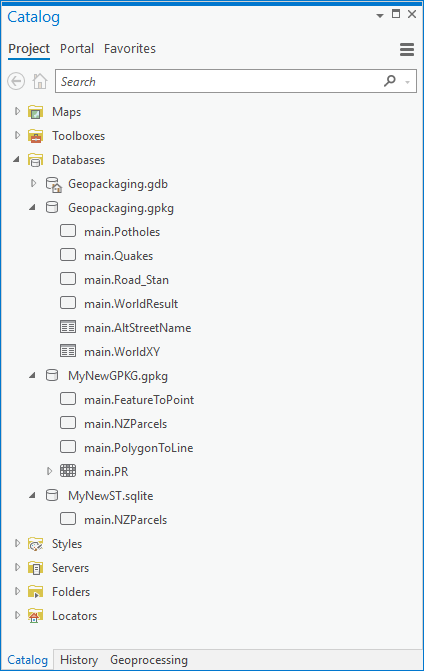Click the home button beside the search box

tap(40, 81)
